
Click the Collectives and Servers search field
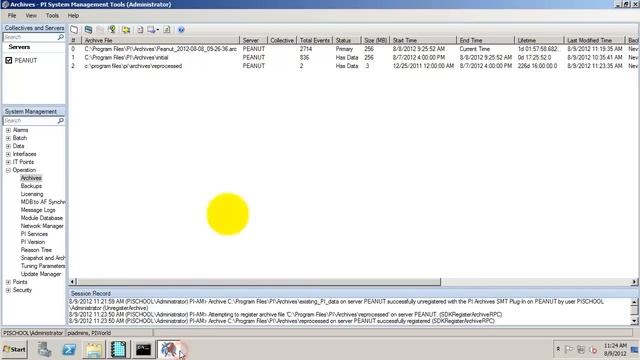click(31, 37)
